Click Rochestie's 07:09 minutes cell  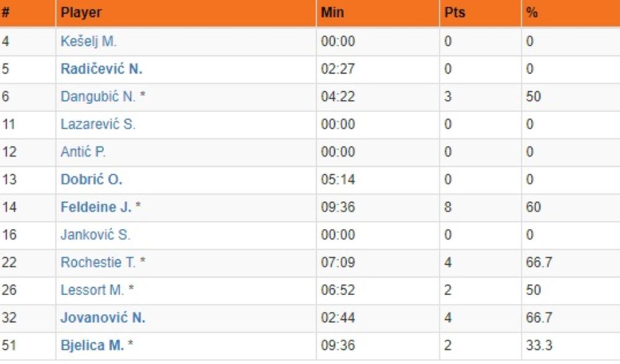click(x=338, y=262)
